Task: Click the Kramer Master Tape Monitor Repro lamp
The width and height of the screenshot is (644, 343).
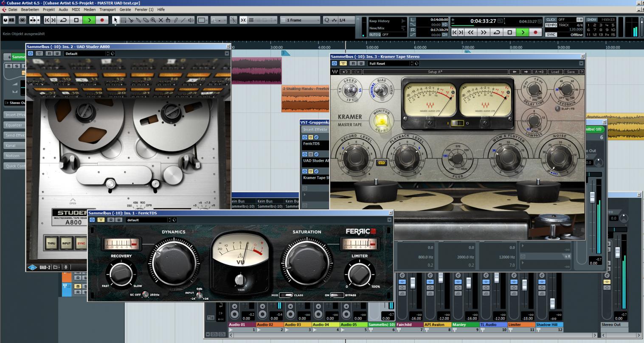Action: tap(381, 121)
